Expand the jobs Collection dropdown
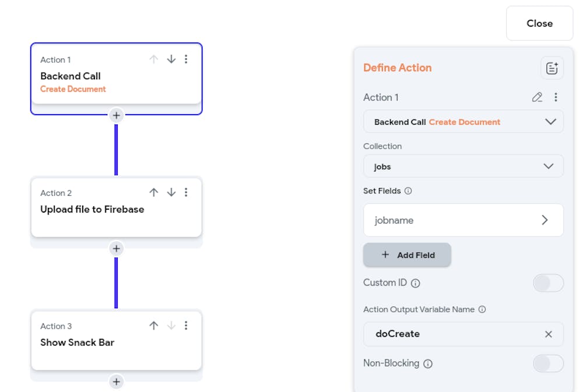 tap(463, 167)
